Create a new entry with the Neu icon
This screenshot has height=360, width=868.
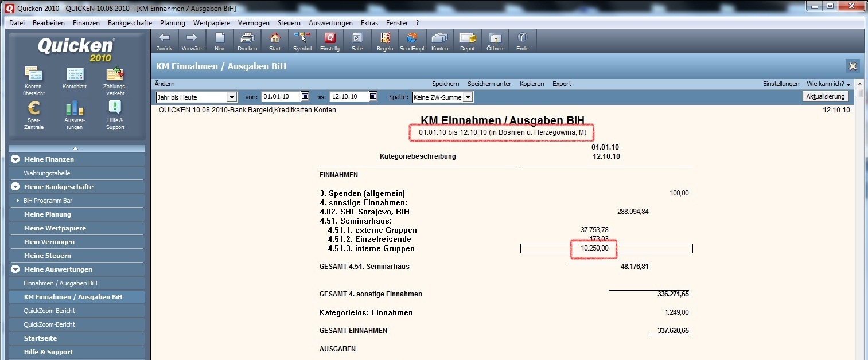pos(220,41)
